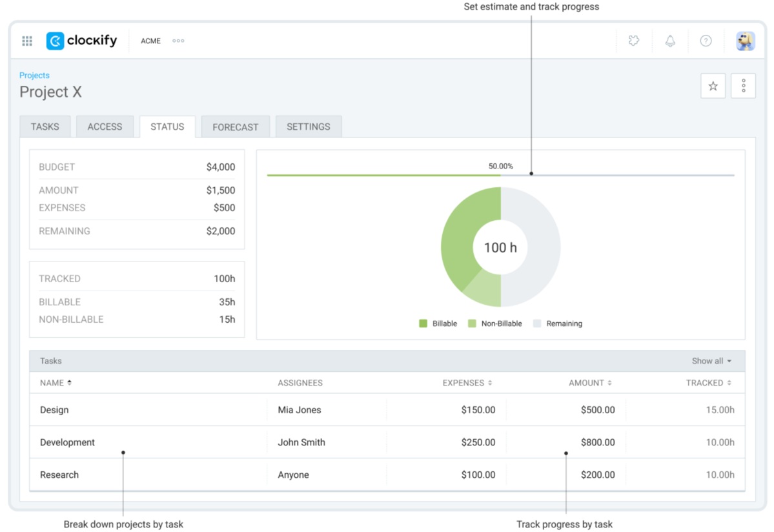This screenshot has width=774, height=532.
Task: Click the $2,000 remaining value
Action: (221, 231)
